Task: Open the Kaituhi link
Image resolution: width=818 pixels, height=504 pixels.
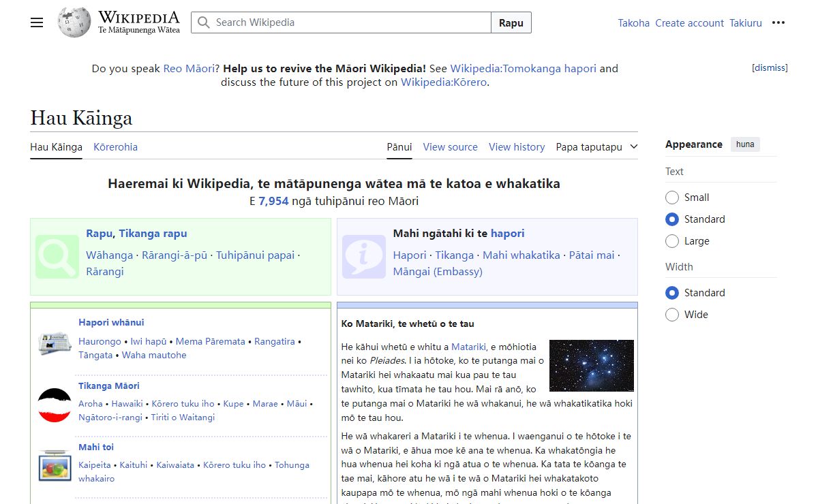Action: click(134, 464)
